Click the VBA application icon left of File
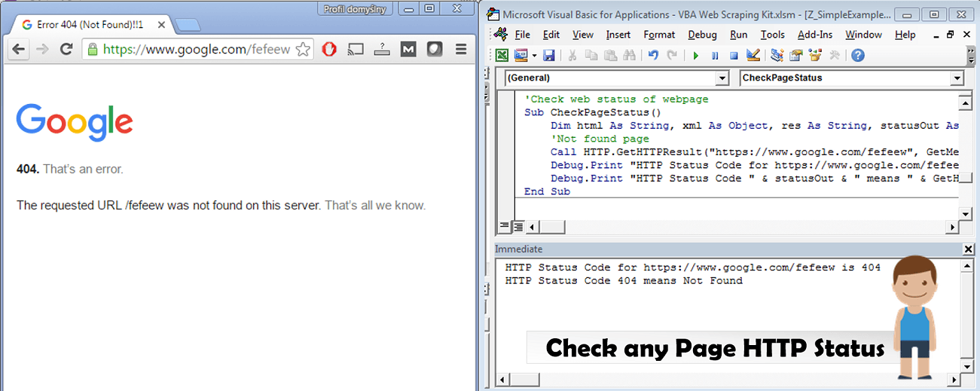The image size is (980, 391). tap(501, 35)
